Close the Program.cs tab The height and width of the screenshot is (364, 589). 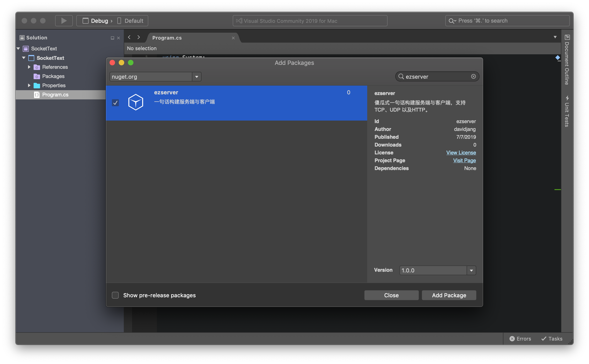(233, 38)
